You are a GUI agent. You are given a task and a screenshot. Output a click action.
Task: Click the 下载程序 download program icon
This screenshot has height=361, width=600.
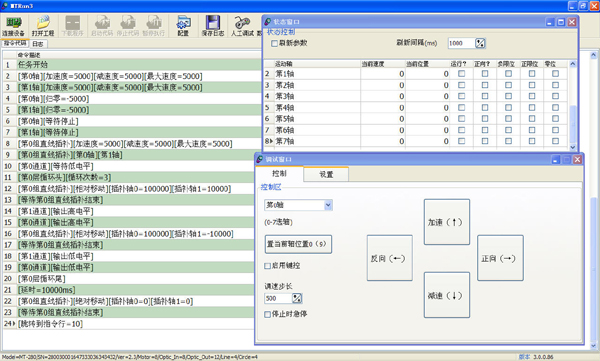[72, 26]
